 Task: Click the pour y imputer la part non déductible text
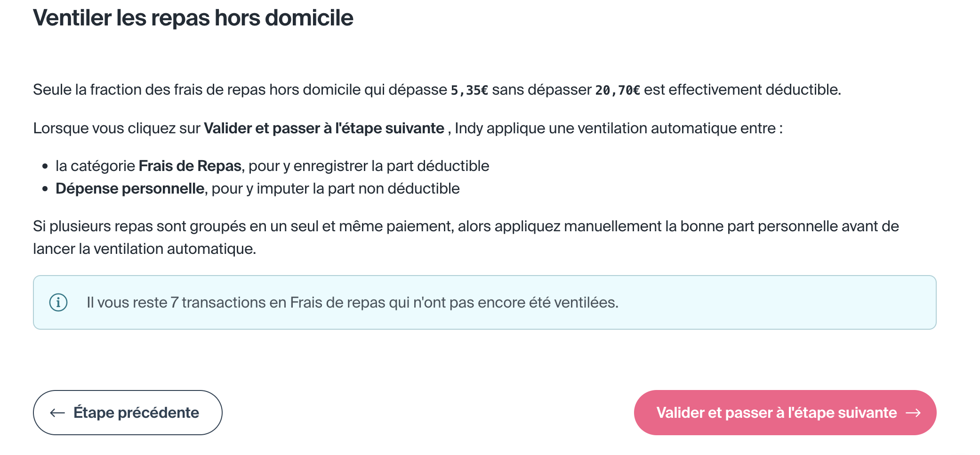[x=336, y=188]
